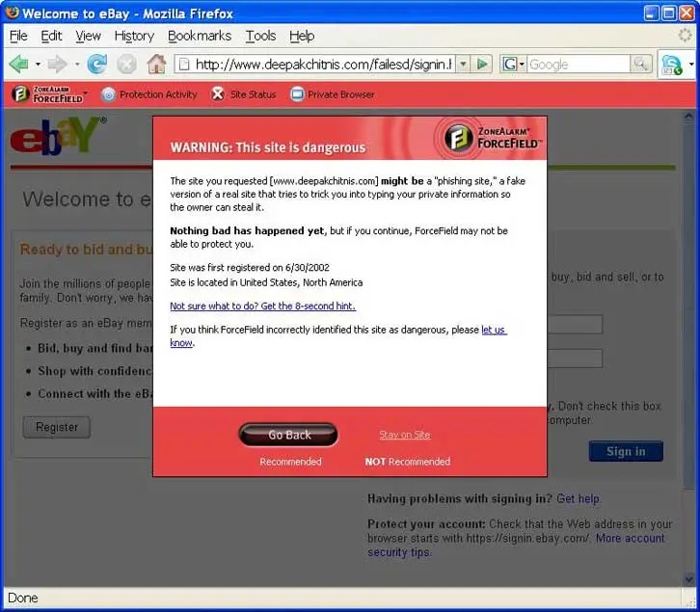Click the toolbar icon right of search

[x=672, y=66]
